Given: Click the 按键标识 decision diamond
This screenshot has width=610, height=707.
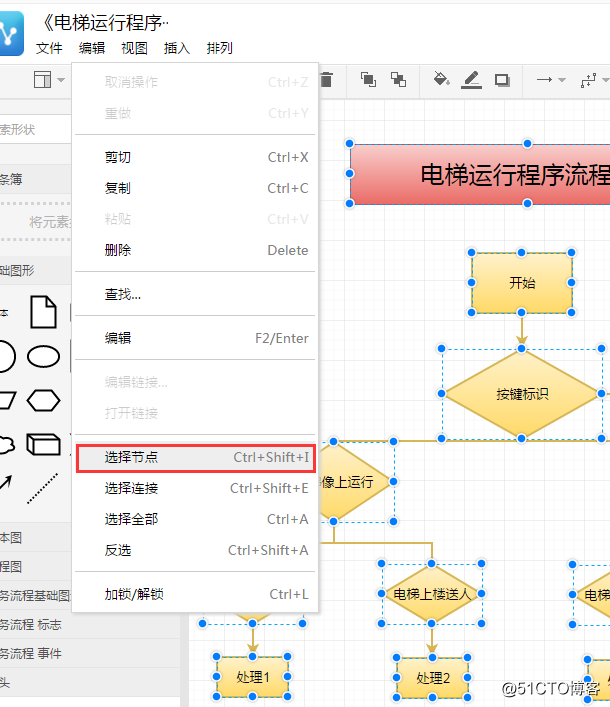Looking at the screenshot, I should [522, 394].
